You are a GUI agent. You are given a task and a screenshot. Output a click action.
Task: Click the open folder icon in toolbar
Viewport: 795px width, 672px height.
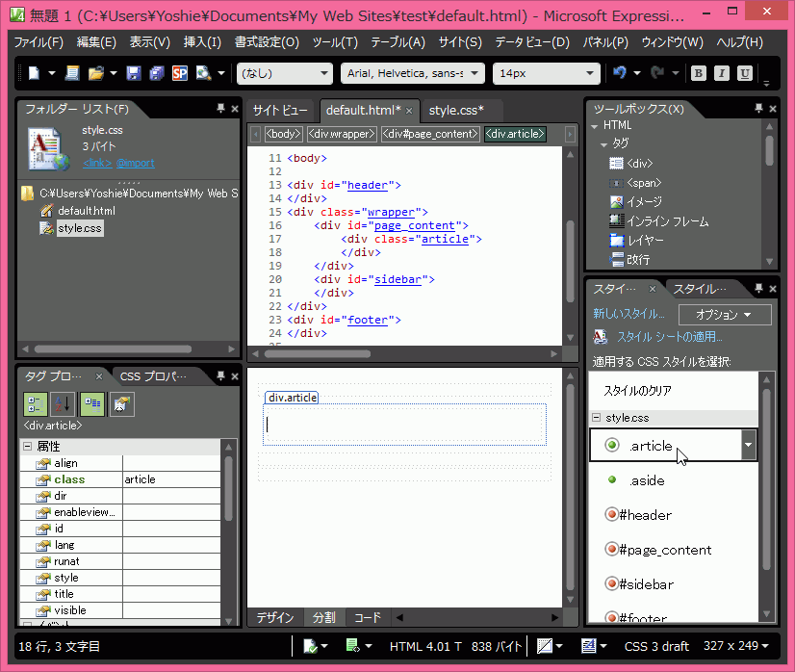click(95, 73)
